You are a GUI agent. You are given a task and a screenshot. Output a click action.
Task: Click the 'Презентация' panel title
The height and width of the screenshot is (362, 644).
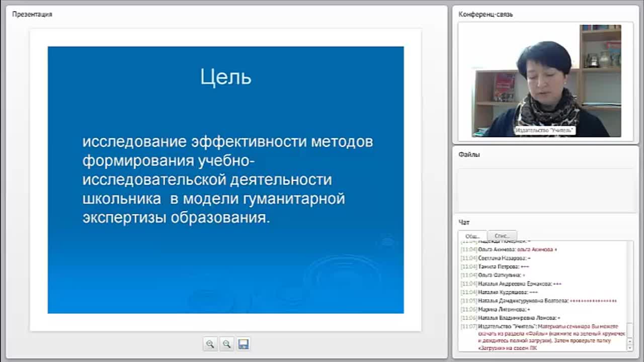32,14
